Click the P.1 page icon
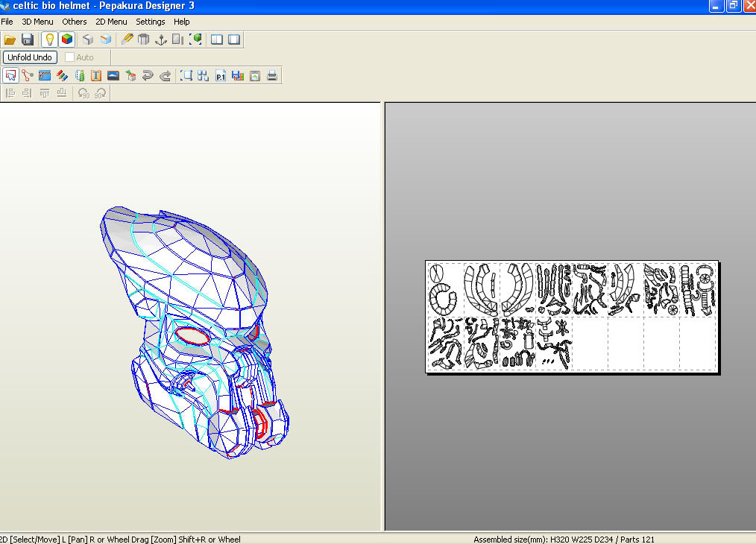Viewport: 756px width, 544px height. click(221, 76)
